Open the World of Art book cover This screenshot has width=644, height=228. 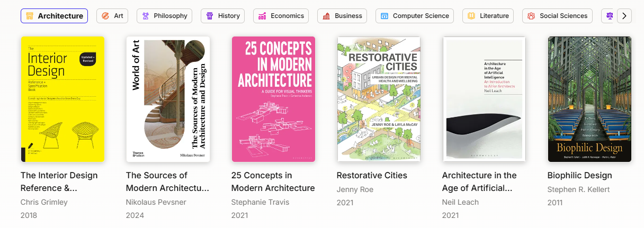(x=168, y=99)
